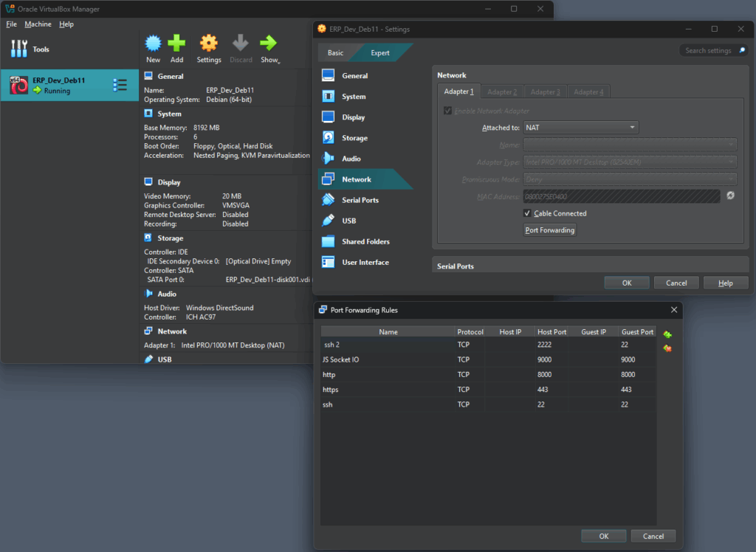Open the adapter Name dropdown

point(630,145)
